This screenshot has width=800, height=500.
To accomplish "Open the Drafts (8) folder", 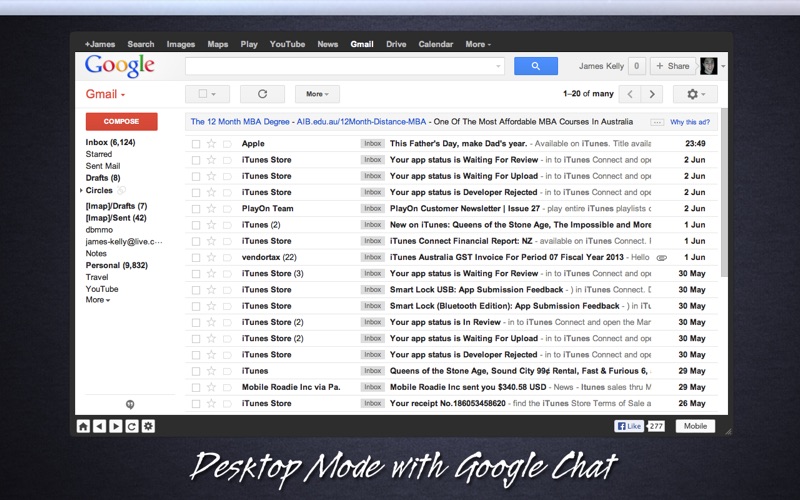I will click(103, 178).
